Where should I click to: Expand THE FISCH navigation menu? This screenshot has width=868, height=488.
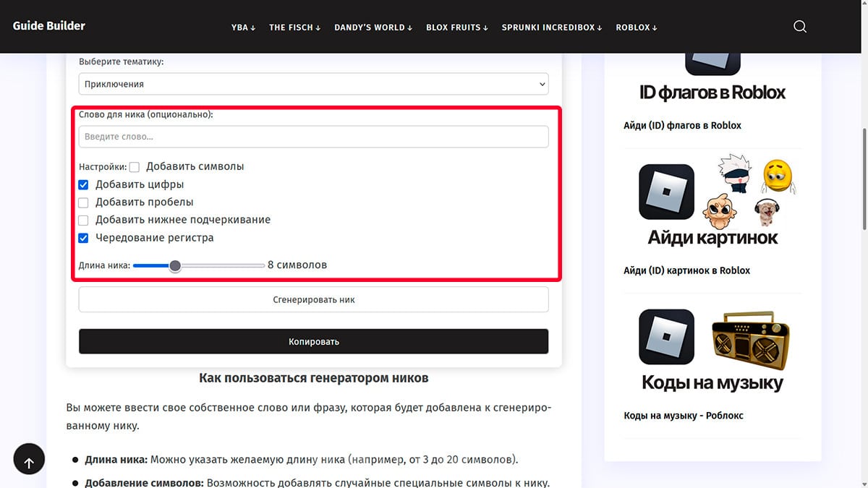tap(295, 27)
